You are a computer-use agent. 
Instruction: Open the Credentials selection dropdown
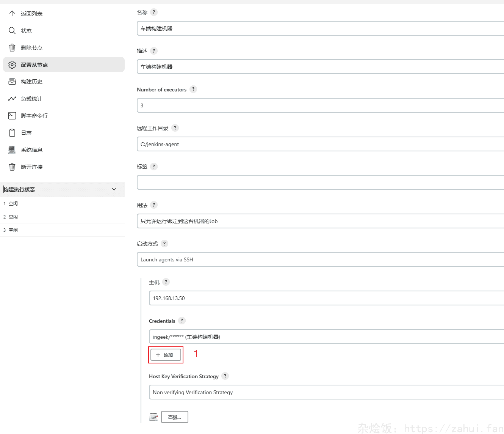[x=326, y=337]
